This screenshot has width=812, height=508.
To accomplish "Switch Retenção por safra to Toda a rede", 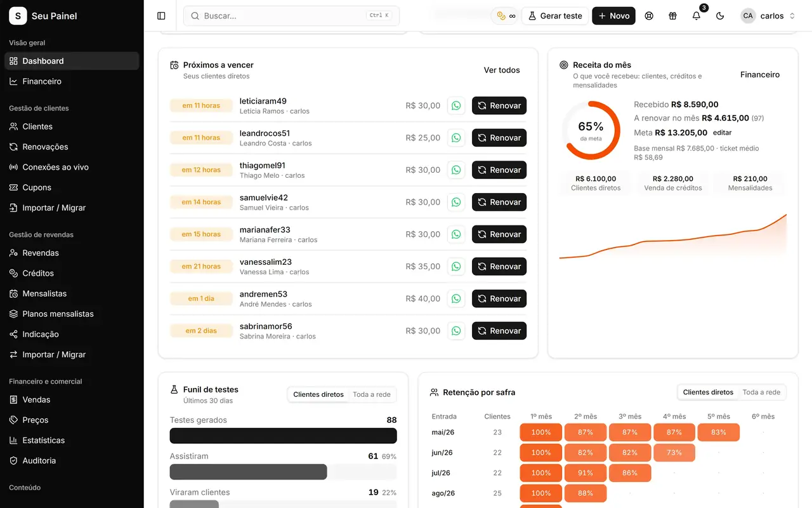I will click(762, 392).
